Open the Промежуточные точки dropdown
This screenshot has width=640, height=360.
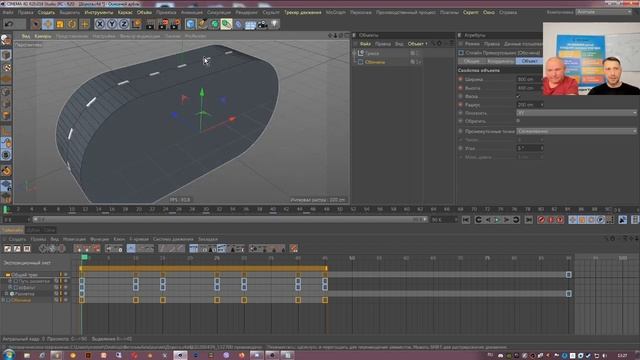(576, 131)
